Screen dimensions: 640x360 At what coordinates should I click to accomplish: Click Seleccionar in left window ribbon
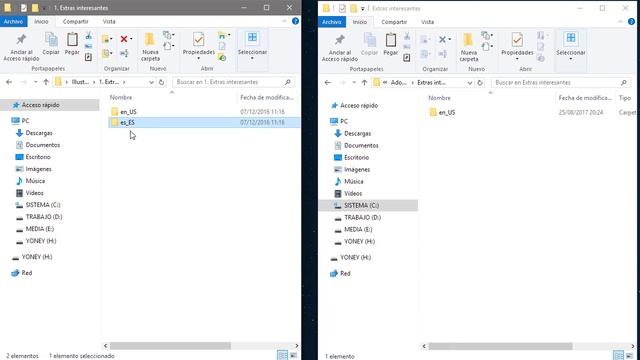pyautogui.click(x=252, y=46)
